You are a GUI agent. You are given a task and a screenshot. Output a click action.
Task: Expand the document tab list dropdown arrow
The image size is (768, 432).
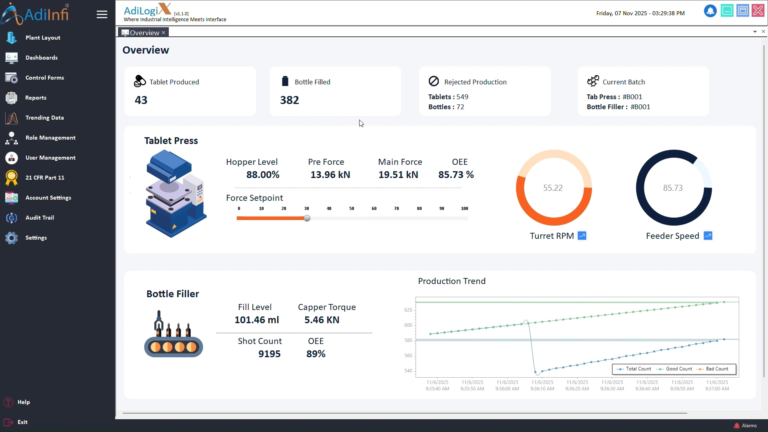755,32
